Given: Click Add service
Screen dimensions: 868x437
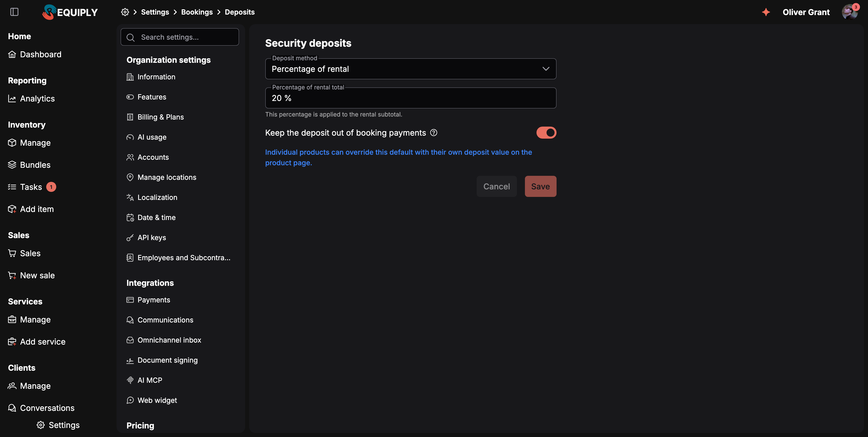Looking at the screenshot, I should click(37, 341).
